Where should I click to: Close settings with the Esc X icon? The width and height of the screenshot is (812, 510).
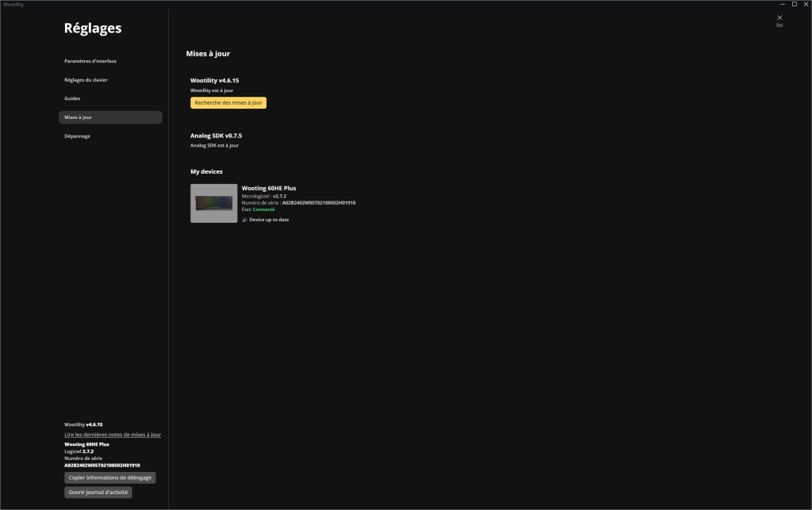(x=779, y=17)
